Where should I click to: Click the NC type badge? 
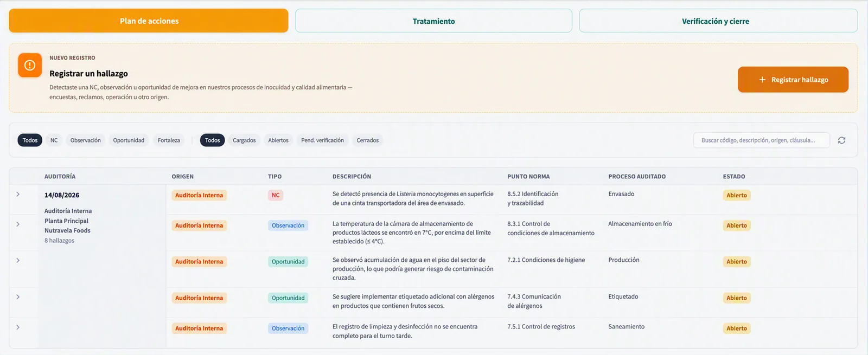point(276,195)
